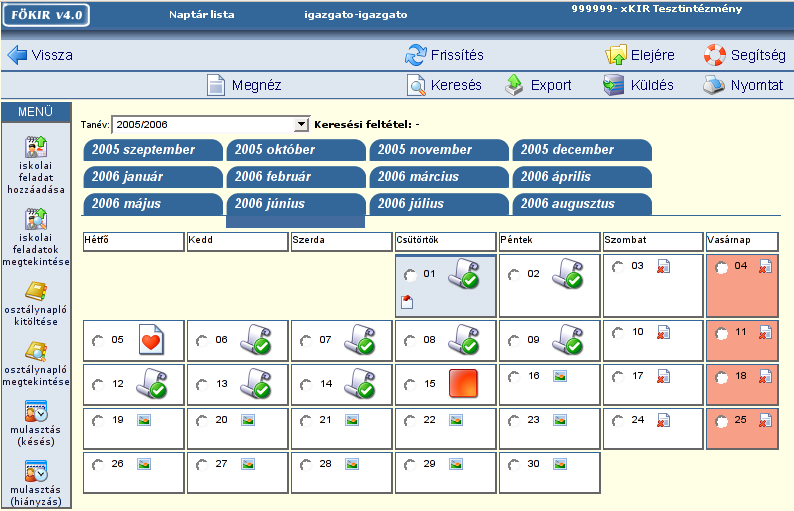Click the Megnéz link text
This screenshot has height=511, width=794.
point(257,85)
